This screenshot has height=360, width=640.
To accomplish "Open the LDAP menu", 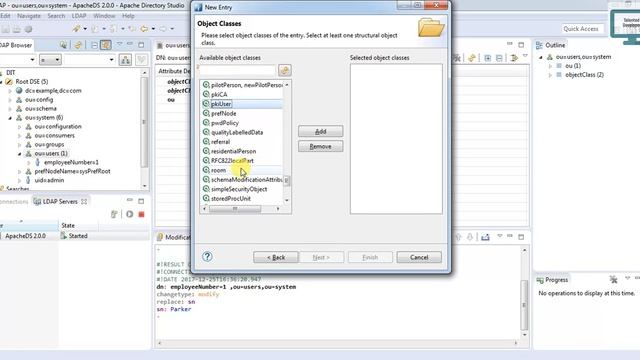I will [79, 16].
